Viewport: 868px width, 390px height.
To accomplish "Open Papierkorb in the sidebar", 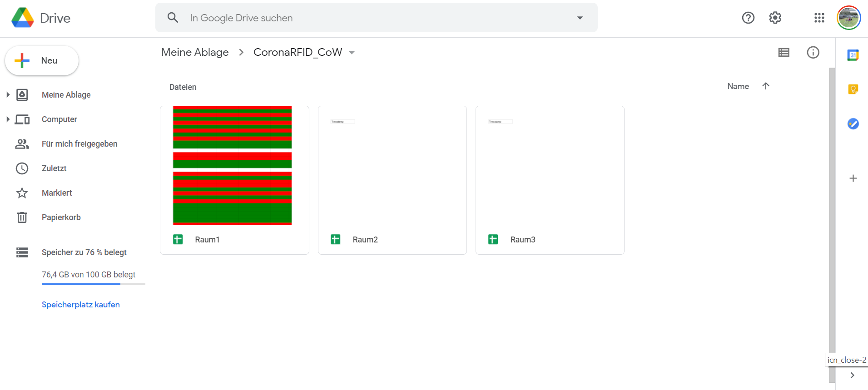I will pyautogui.click(x=61, y=217).
